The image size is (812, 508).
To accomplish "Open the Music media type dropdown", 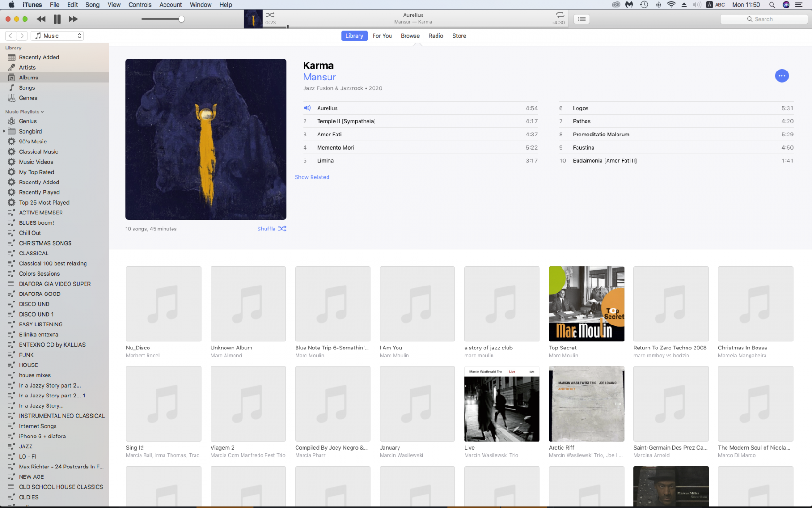I will point(57,36).
